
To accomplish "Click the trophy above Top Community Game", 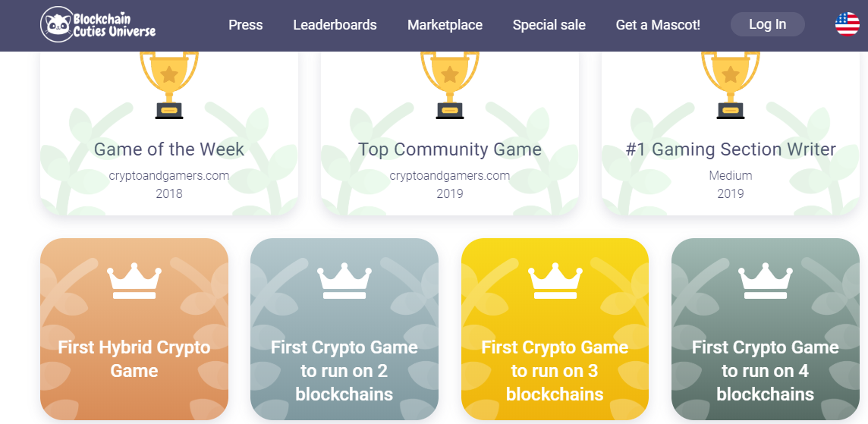I will click(x=449, y=85).
